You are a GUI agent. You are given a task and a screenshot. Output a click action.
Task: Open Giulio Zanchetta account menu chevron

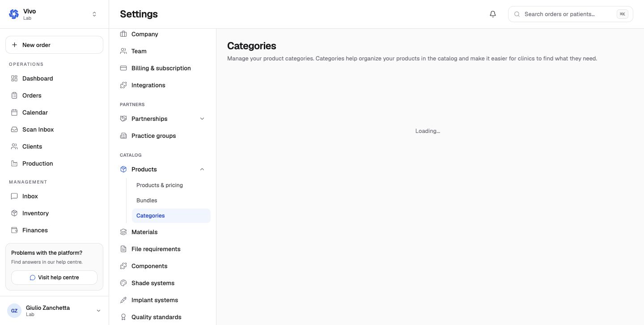(x=98, y=311)
